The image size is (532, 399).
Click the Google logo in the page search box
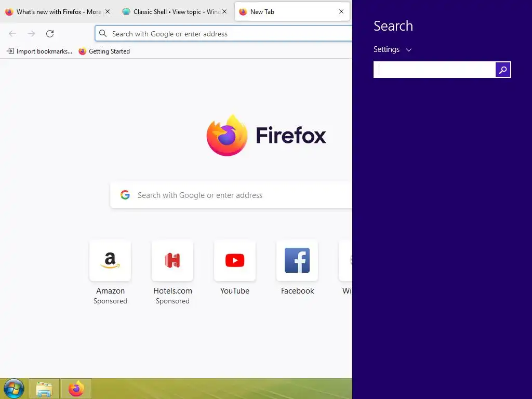(125, 195)
